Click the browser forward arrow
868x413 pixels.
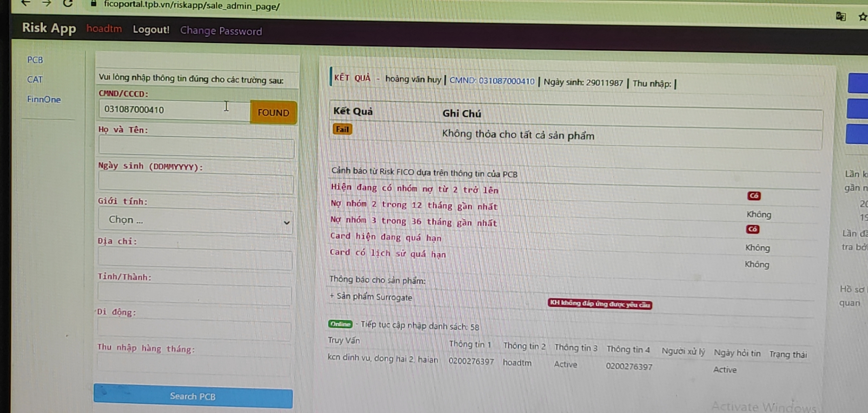[x=46, y=3]
